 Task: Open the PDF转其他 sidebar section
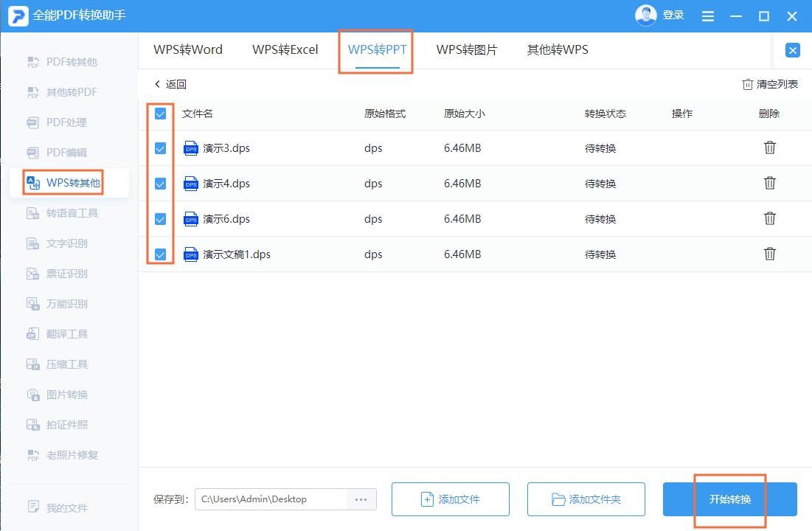62,62
